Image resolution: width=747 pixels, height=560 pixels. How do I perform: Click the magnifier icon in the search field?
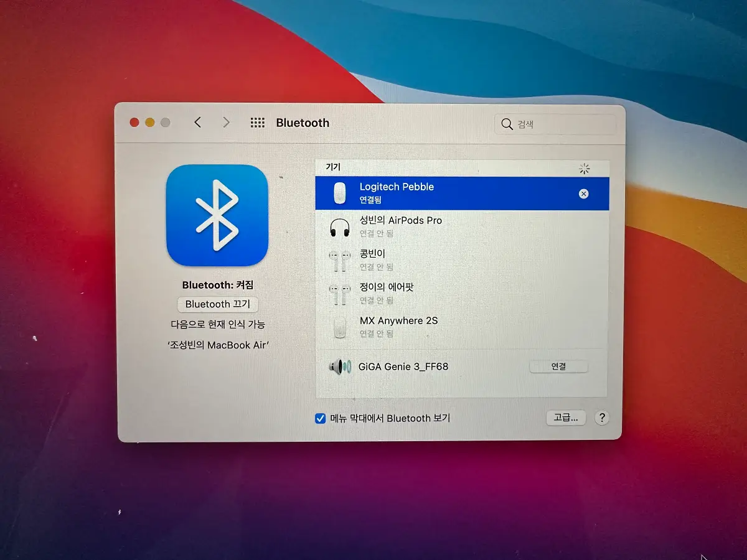507,124
